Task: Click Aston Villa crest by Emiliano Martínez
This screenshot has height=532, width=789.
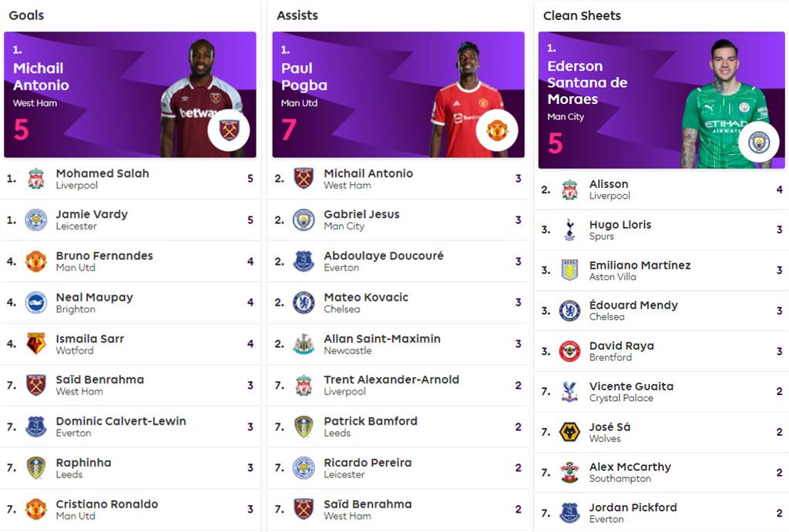Action: click(569, 270)
